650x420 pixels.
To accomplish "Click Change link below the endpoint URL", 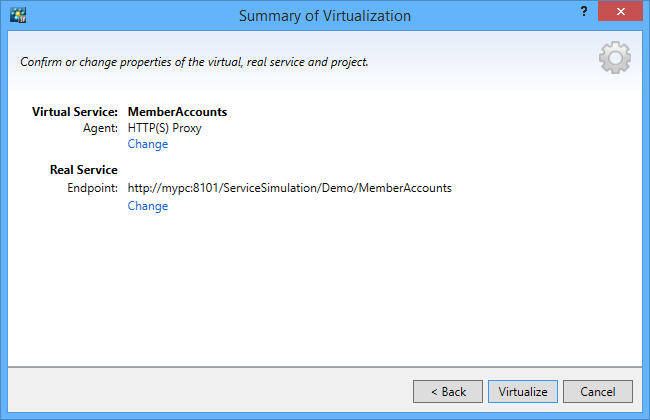I will click(148, 206).
